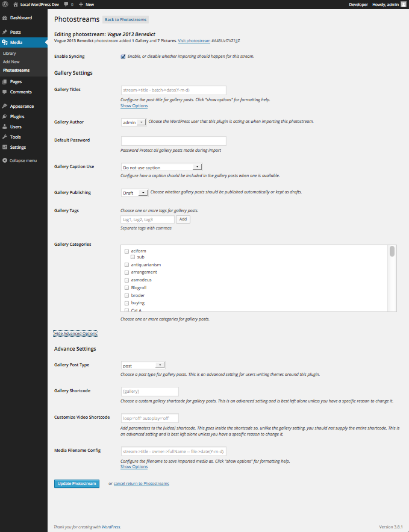Focus the Default Password input field

pyautogui.click(x=173, y=141)
